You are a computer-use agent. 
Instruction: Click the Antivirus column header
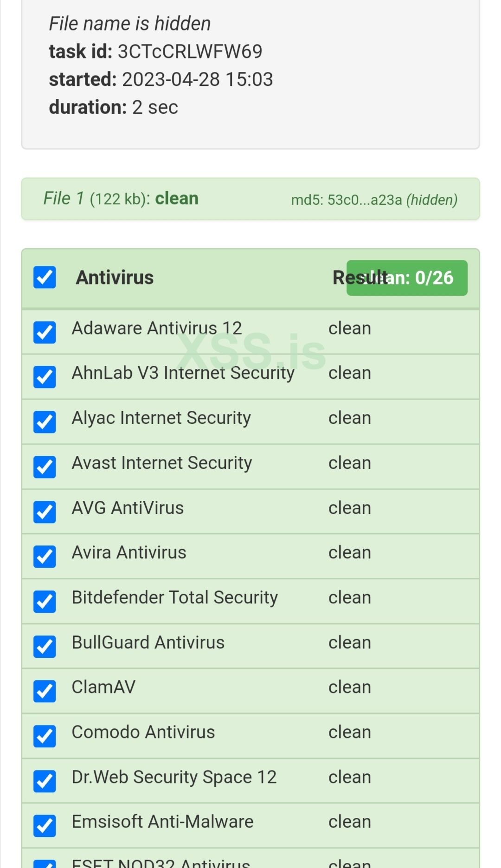[x=115, y=278]
